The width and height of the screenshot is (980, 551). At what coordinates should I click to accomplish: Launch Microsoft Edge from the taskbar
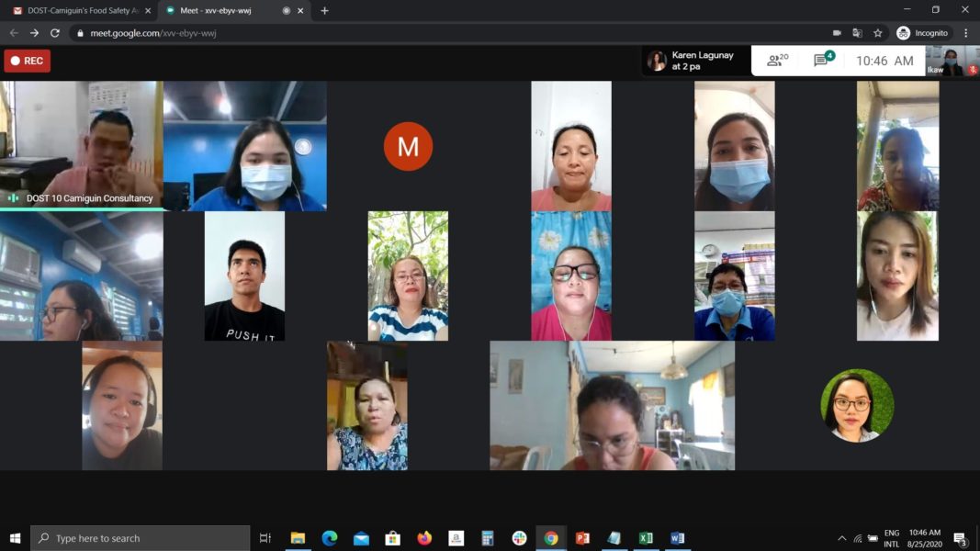pyautogui.click(x=330, y=538)
